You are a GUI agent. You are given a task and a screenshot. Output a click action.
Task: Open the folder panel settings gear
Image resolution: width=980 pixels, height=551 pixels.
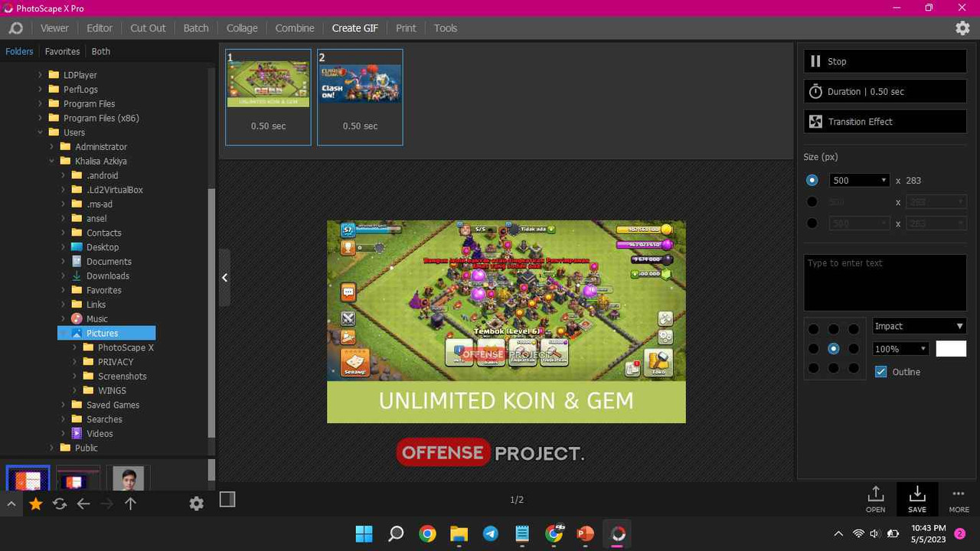pyautogui.click(x=196, y=504)
